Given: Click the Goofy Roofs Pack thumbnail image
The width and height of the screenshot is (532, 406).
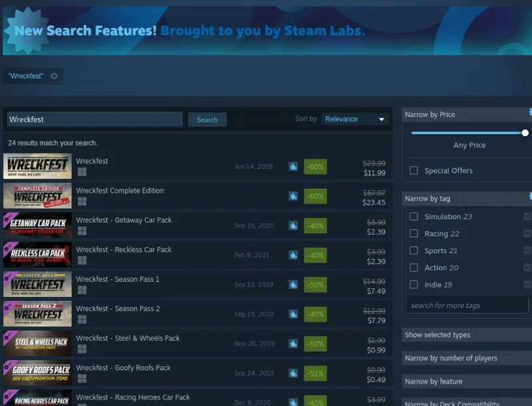Looking at the screenshot, I should tap(37, 373).
